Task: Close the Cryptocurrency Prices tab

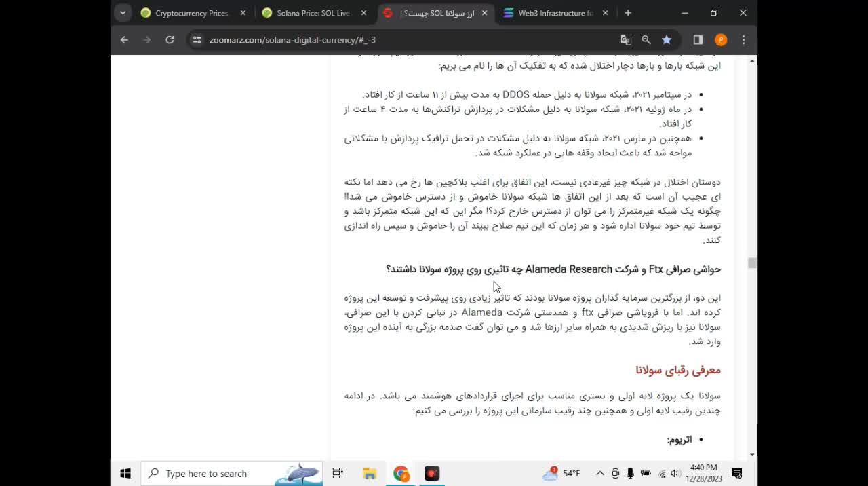Action: coord(243,13)
